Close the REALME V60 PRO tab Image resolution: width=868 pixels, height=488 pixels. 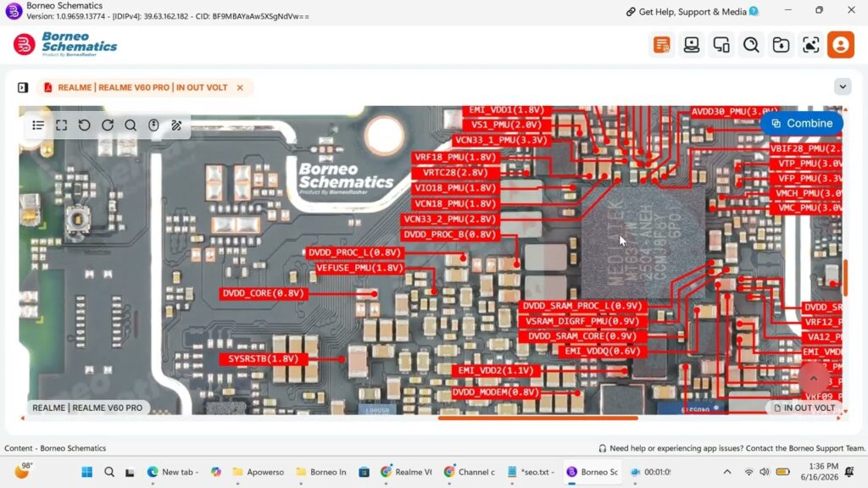tap(240, 87)
